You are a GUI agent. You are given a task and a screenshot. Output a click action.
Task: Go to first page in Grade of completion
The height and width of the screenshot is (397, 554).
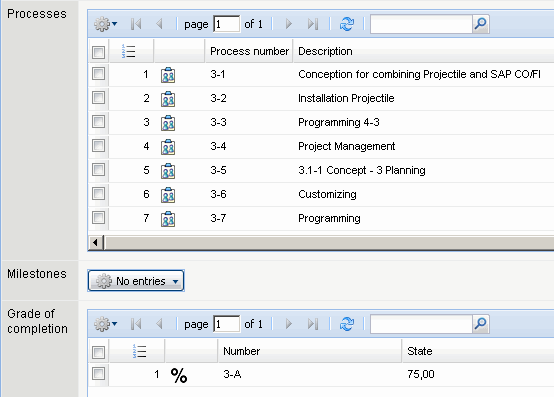coord(136,324)
